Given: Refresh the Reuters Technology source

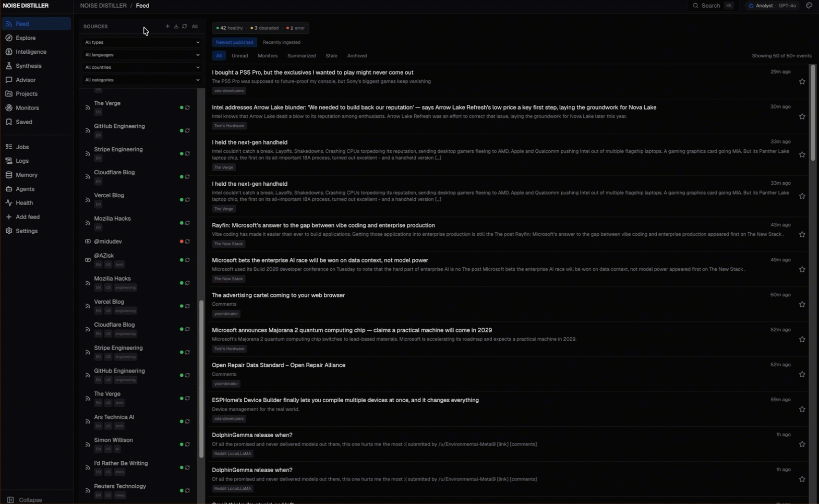Looking at the screenshot, I should pos(187,491).
